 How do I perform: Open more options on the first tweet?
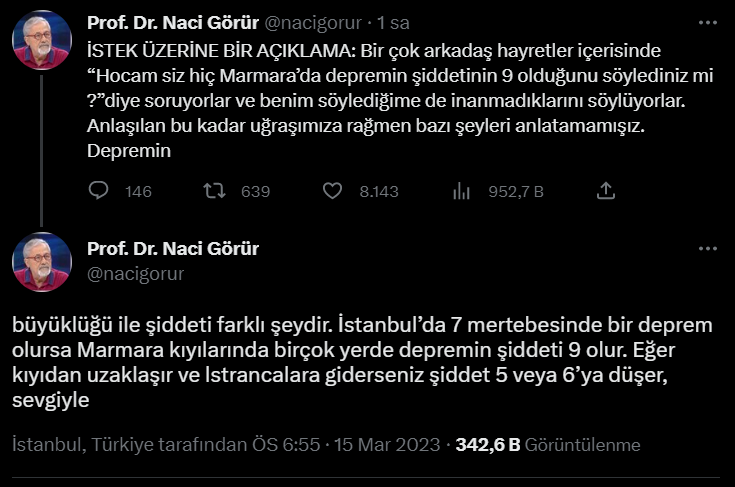(x=708, y=22)
